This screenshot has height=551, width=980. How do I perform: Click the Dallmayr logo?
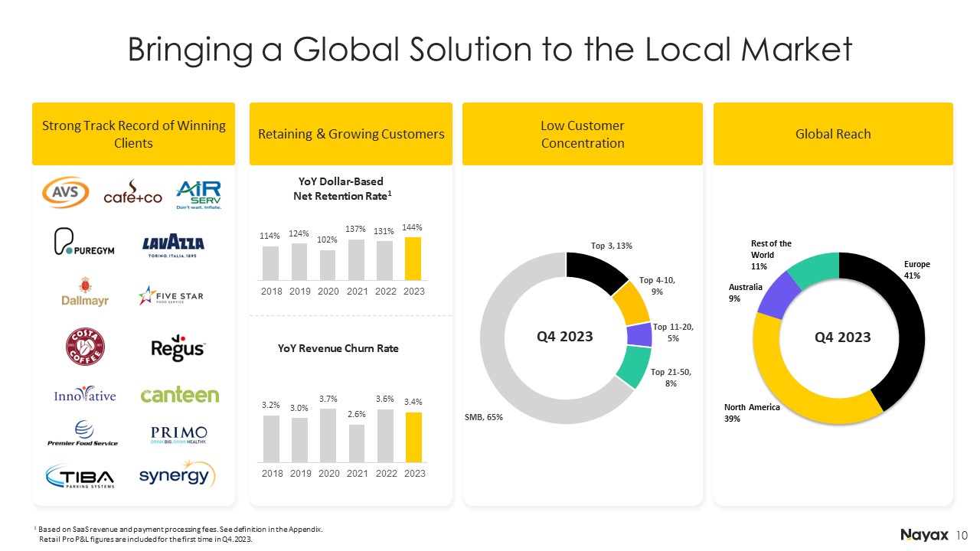85,294
